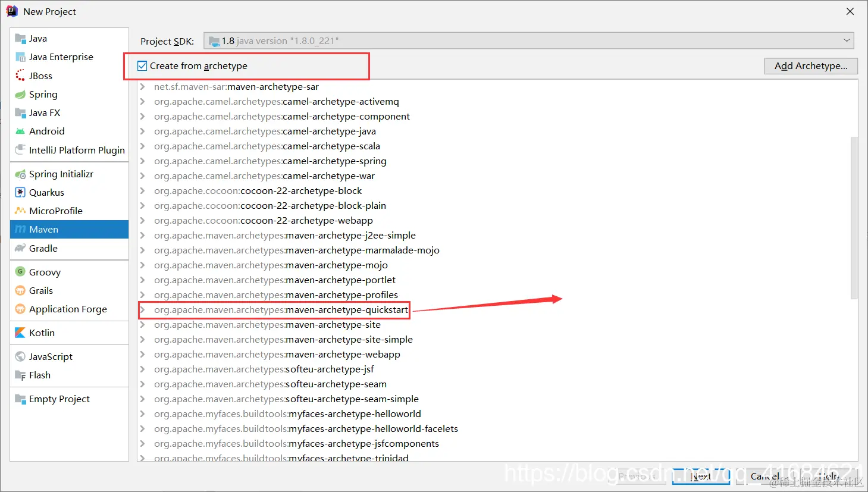Screen dimensions: 868x492
Task: Expand maven-archetype-webapp node
Action: click(x=143, y=354)
